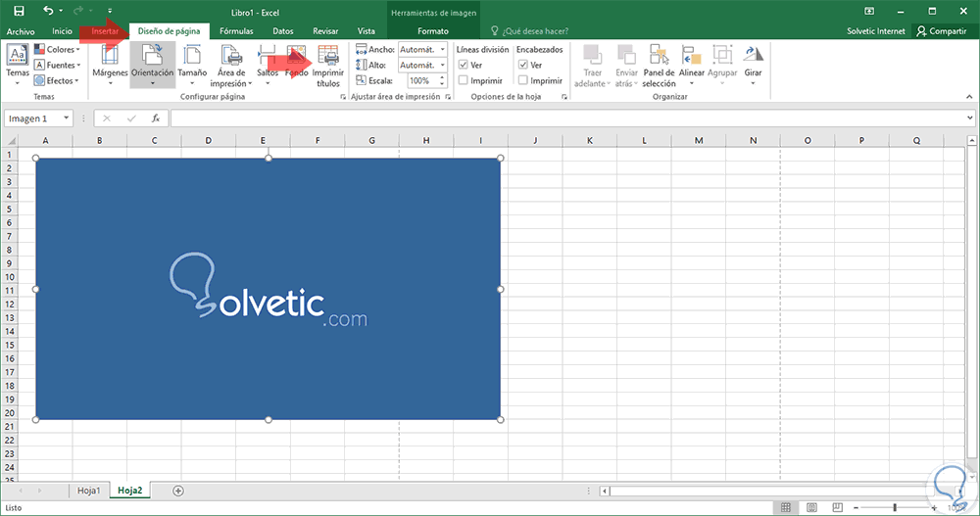Zoom in with the plus icon

[x=934, y=508]
